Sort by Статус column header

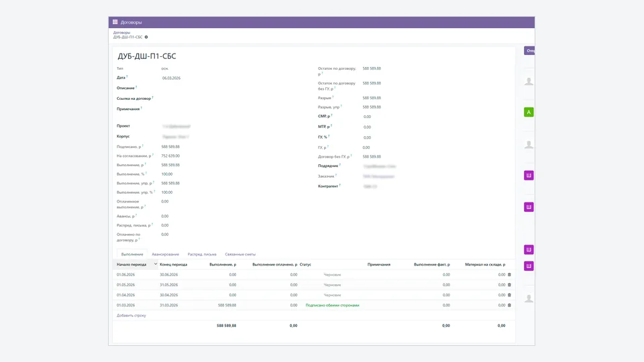[306, 264]
